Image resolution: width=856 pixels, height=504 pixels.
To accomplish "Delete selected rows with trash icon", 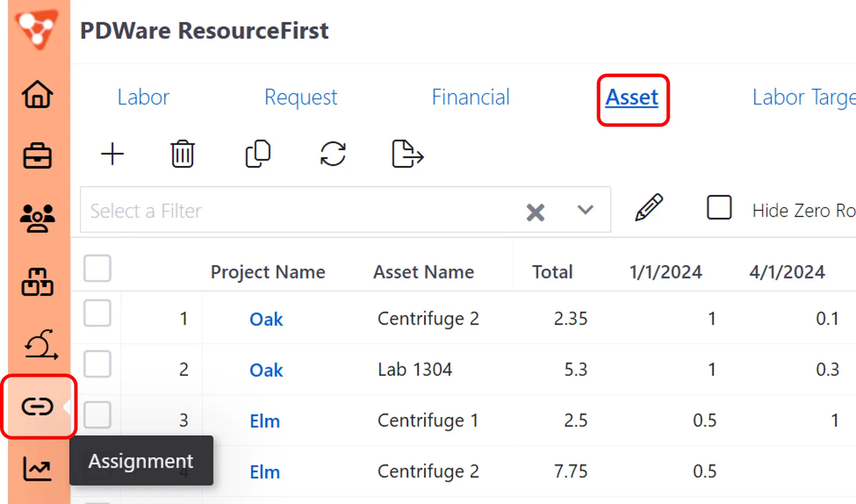I will (x=182, y=154).
